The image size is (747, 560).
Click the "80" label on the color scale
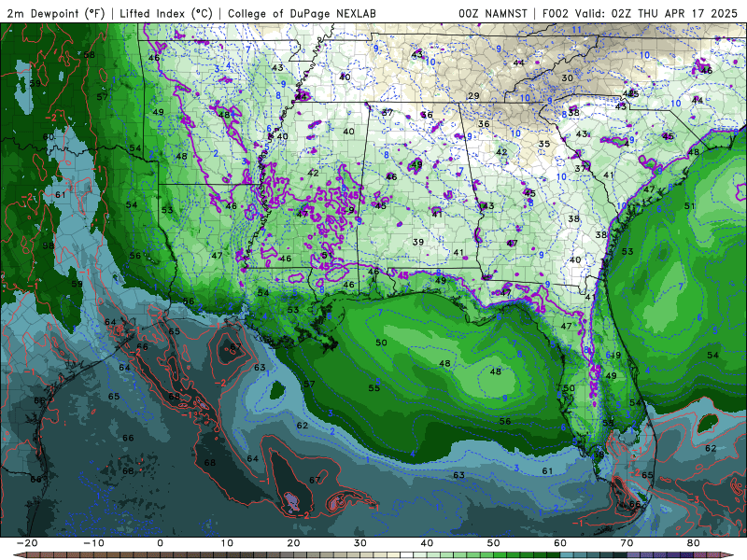pos(694,543)
